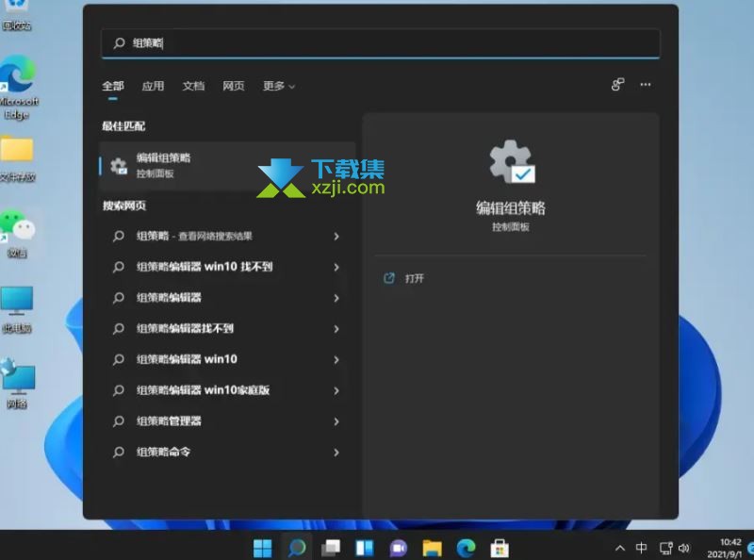Select the yellow folder desktop icon
The width and height of the screenshot is (754, 560).
click(17, 158)
